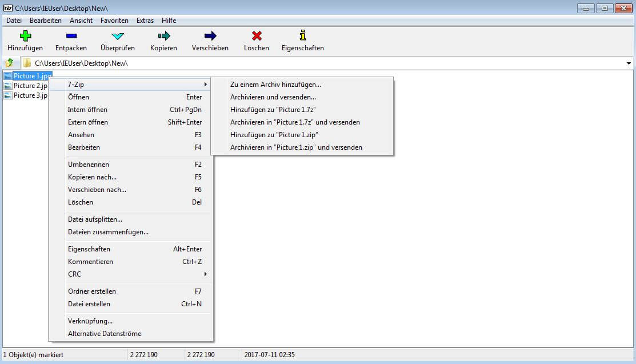Click the Kopieren arrow icon

click(x=164, y=35)
